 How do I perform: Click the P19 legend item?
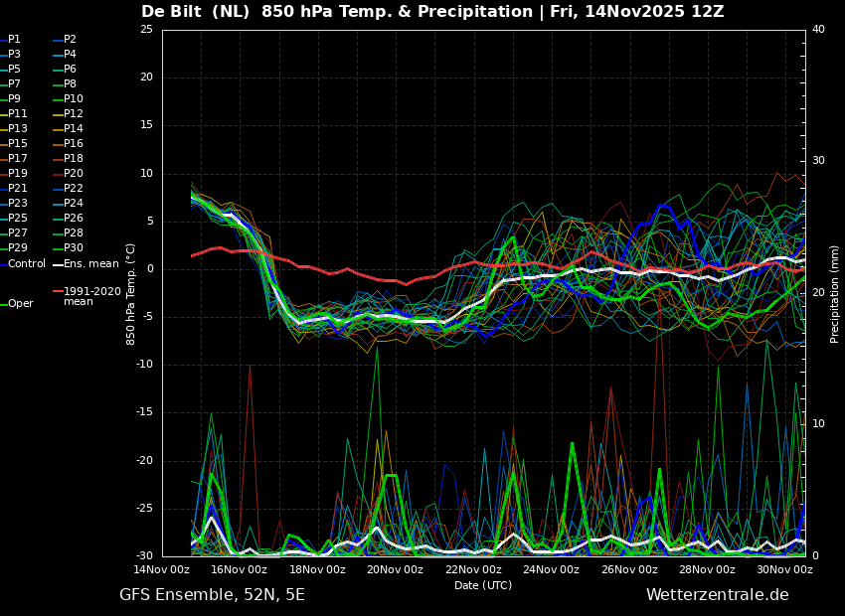pyautogui.click(x=14, y=173)
